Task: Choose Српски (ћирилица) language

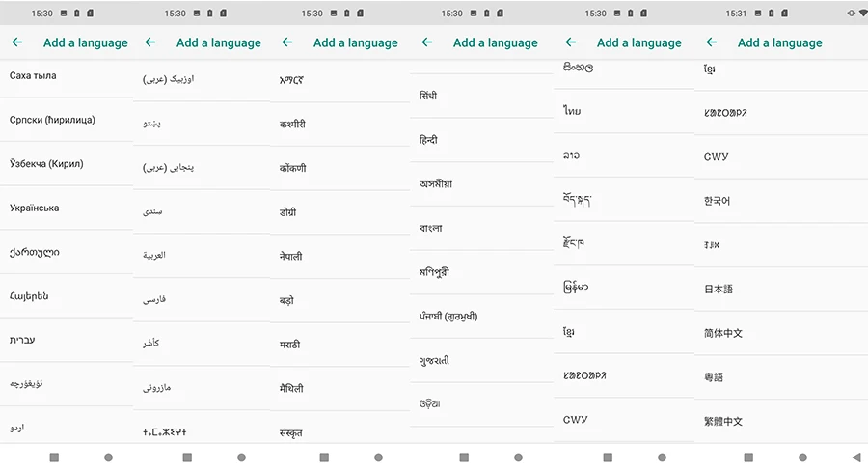Action: (x=67, y=120)
